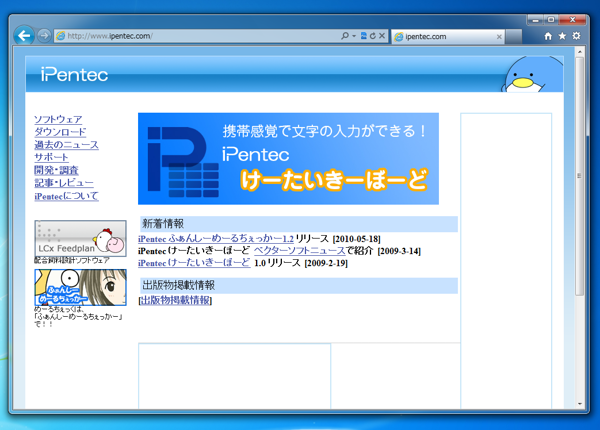Open iPentec けーたいきーぼーど 1.0 release link
The width and height of the screenshot is (600, 430).
[x=194, y=263]
